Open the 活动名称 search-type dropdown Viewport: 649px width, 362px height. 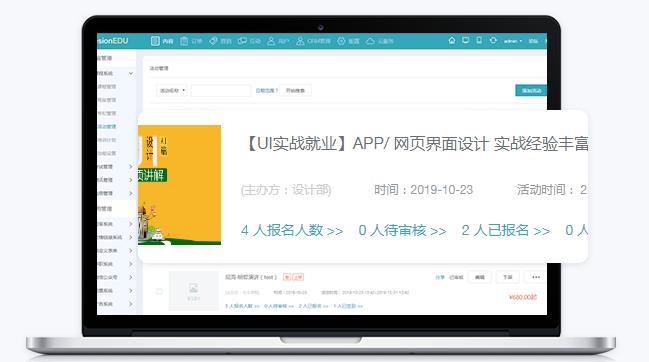click(x=172, y=90)
